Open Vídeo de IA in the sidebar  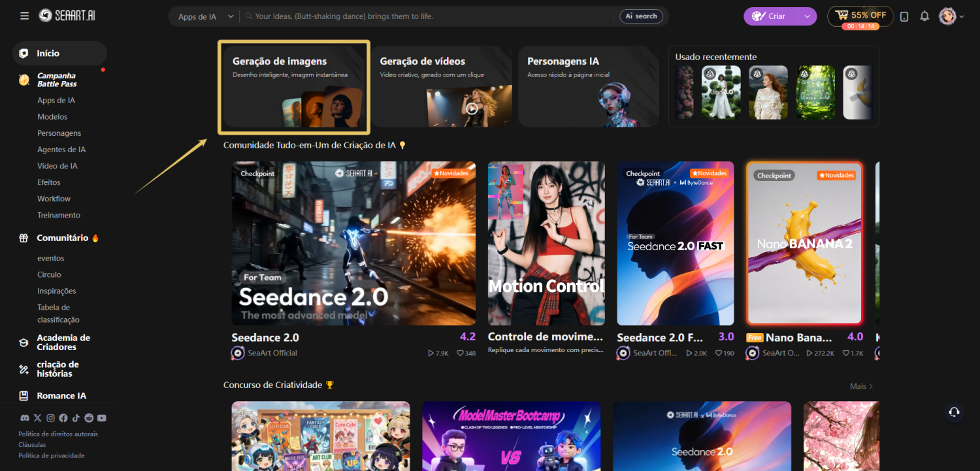pos(57,166)
